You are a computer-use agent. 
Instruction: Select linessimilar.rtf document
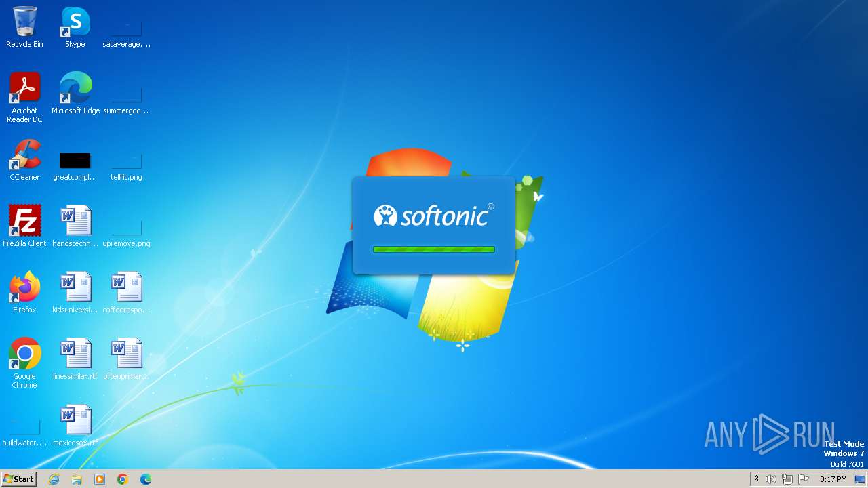75,359
